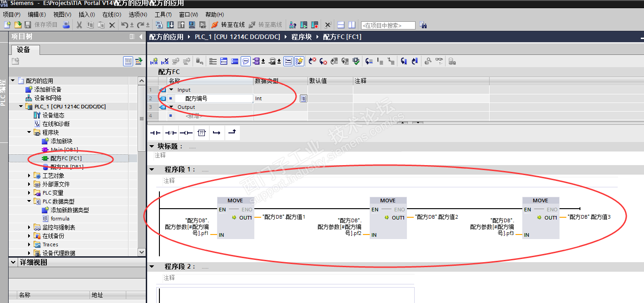644x303 pixels.
Task: Select 在线和诊断 tree entry
Action: coord(56,124)
